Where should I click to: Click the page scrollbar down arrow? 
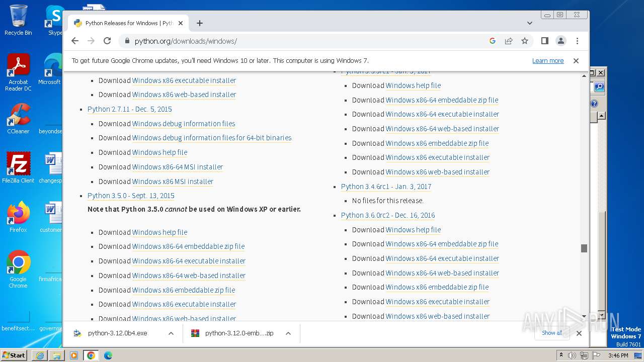584,316
